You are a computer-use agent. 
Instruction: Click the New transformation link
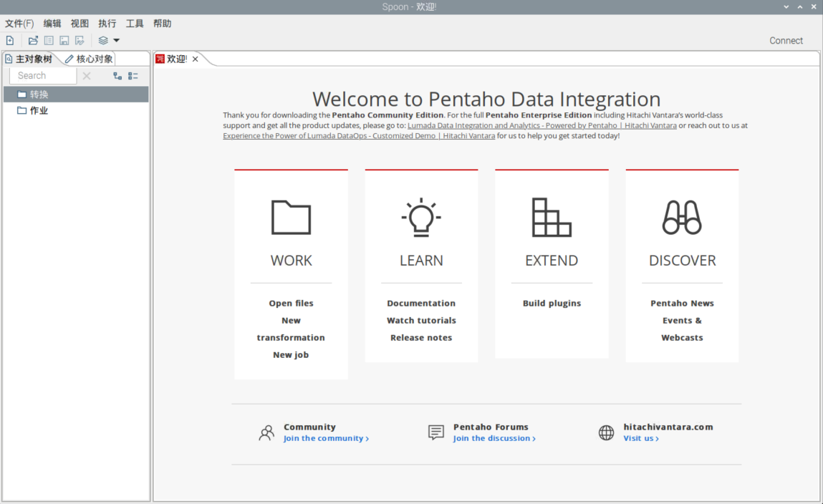(x=291, y=329)
